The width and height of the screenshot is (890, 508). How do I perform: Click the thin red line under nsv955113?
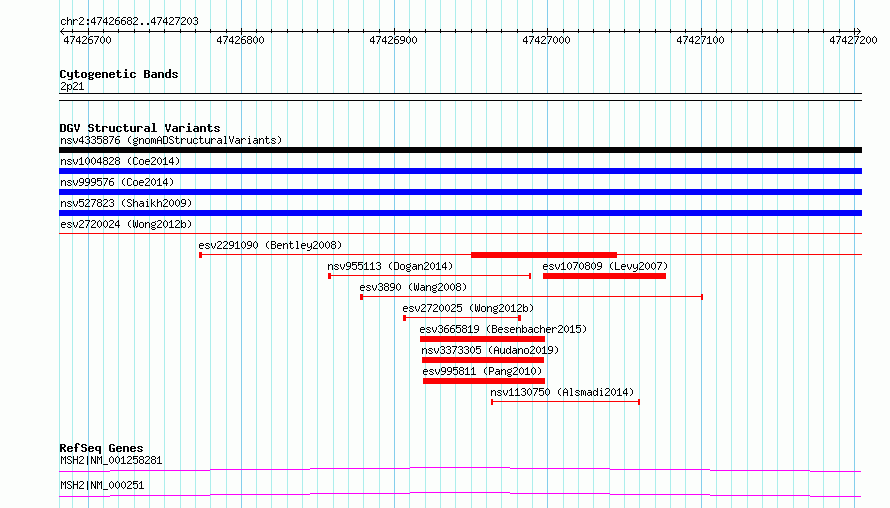430,276
